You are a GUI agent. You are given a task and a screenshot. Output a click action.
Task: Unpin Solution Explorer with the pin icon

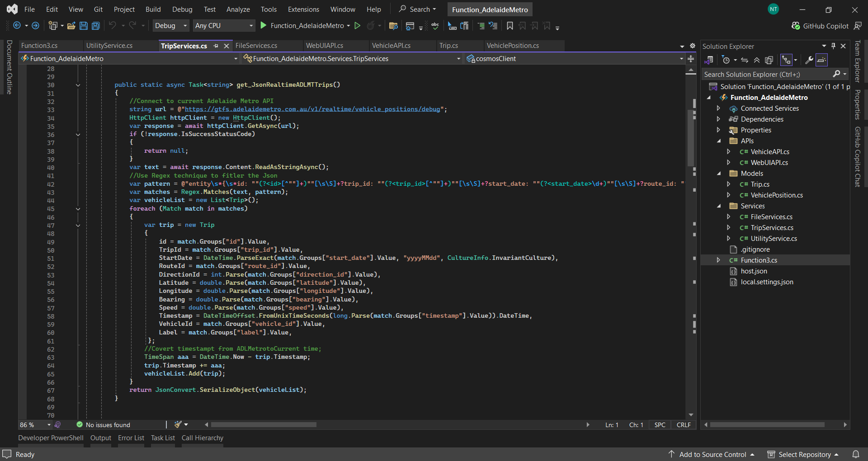click(833, 46)
